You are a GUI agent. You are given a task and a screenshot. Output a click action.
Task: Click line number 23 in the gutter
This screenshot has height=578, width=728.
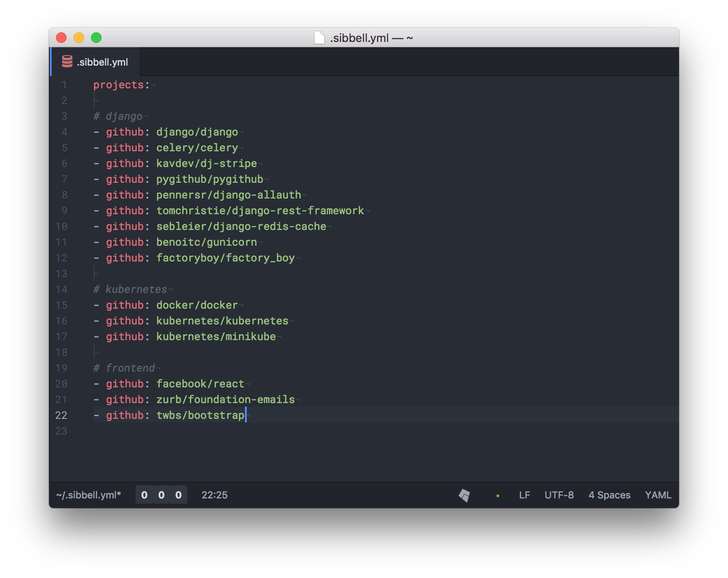click(x=61, y=431)
